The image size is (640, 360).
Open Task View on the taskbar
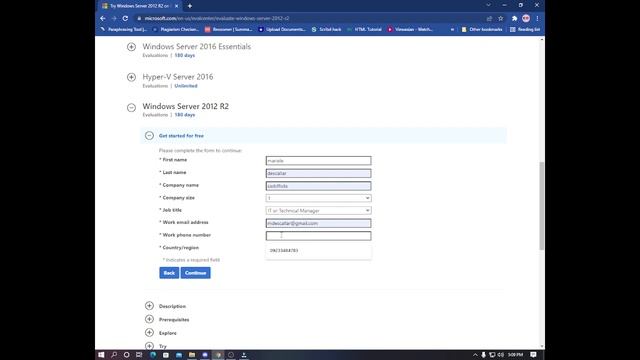coord(139,355)
